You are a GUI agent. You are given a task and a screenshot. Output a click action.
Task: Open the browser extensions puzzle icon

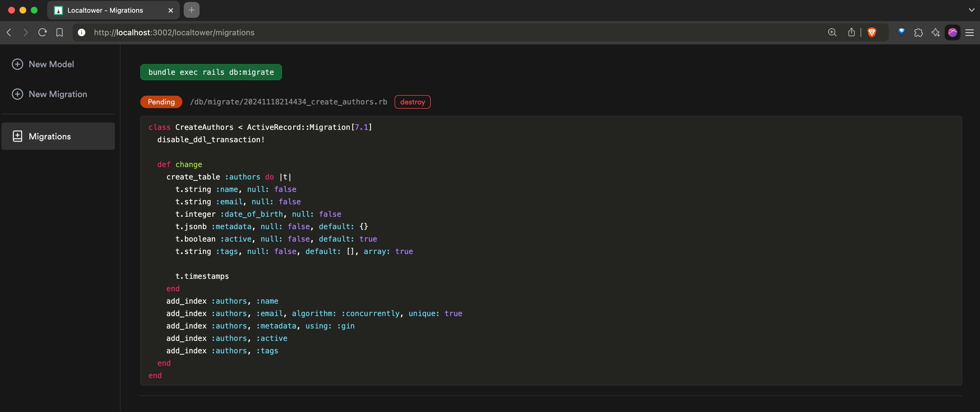click(x=918, y=32)
